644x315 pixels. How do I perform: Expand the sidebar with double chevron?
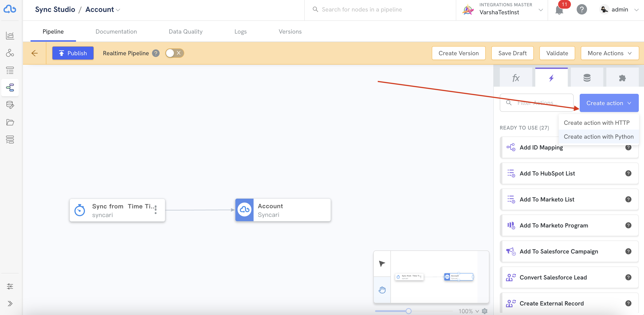coord(10,304)
